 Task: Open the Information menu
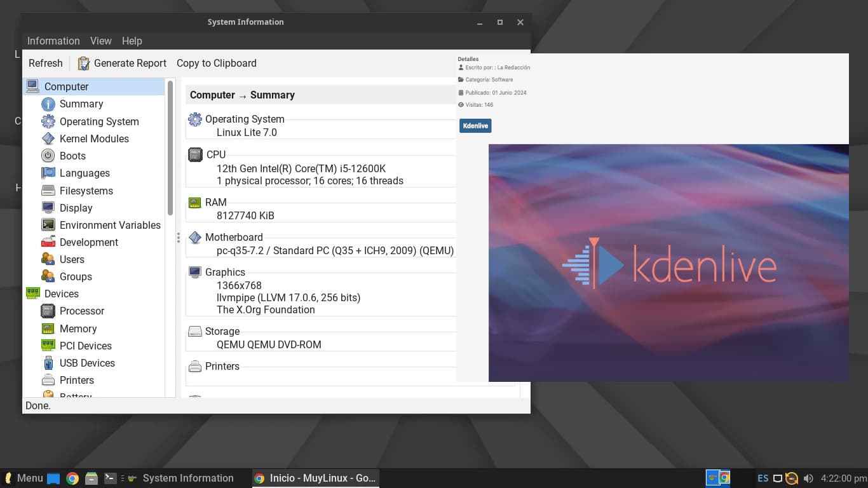pyautogui.click(x=53, y=41)
